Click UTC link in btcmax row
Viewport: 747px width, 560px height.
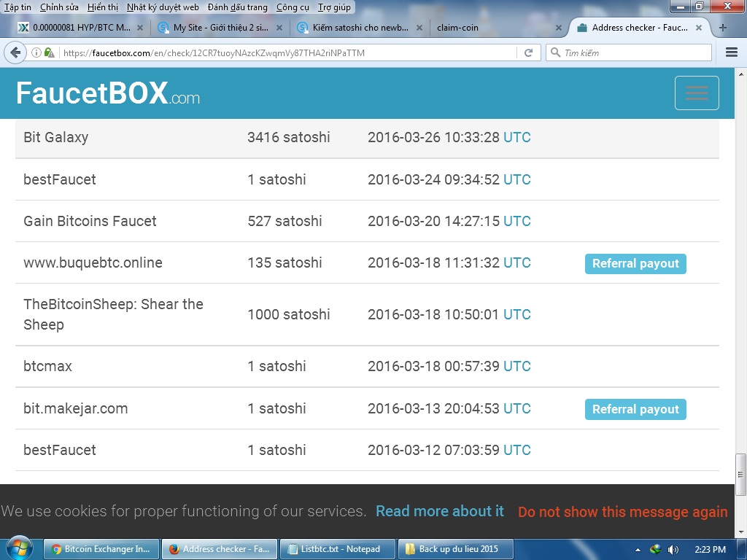tap(517, 366)
